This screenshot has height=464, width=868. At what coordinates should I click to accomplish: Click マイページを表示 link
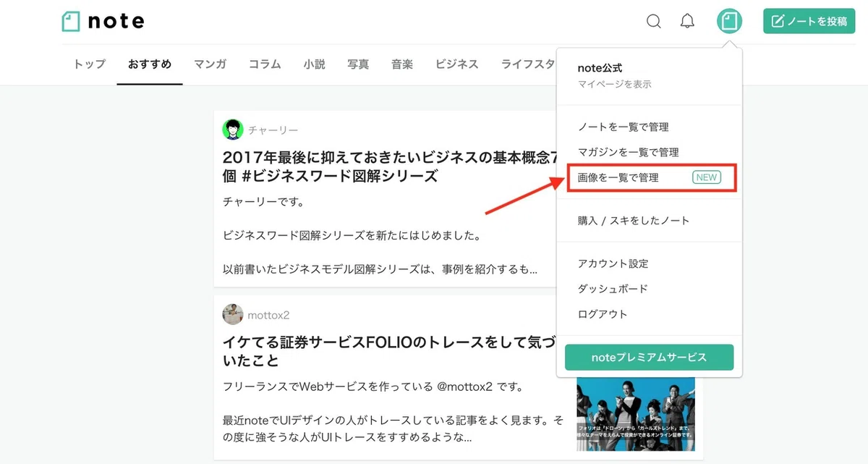614,85
